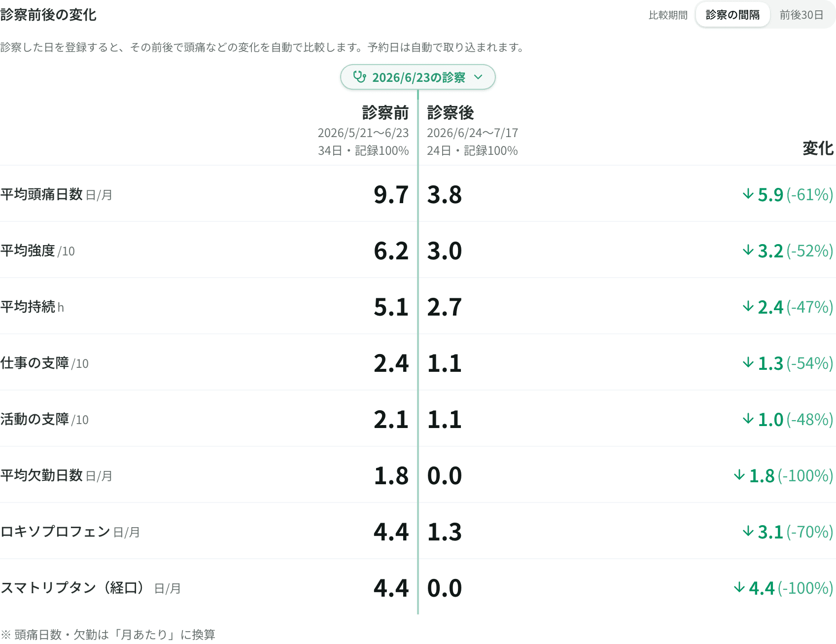Click the change value 3.1 (-70%)
Screen dimensions: 836x644
tap(795, 532)
